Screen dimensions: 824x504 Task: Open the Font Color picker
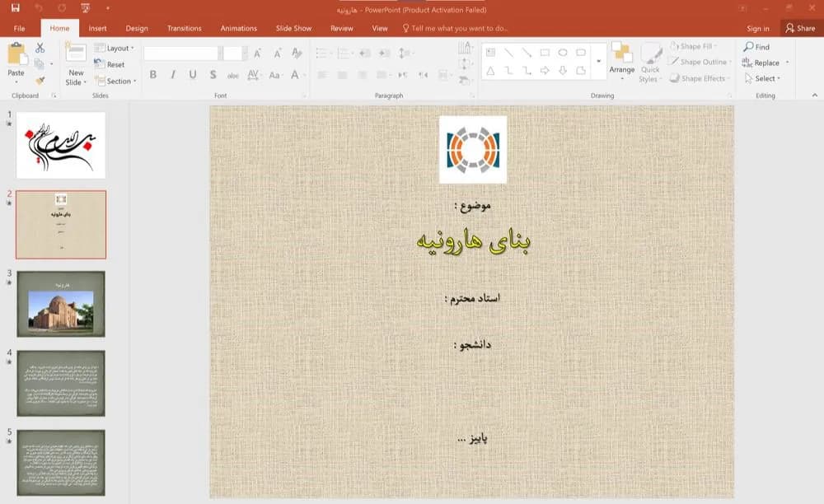(x=298, y=75)
